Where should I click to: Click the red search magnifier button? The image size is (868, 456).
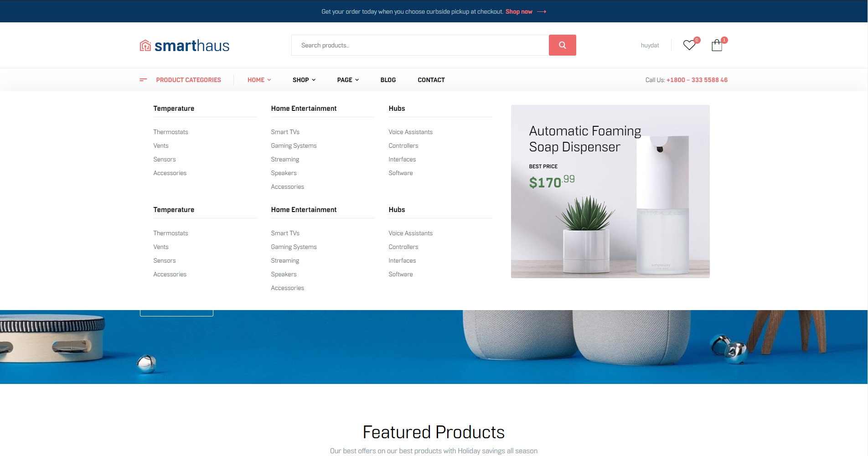coord(562,45)
